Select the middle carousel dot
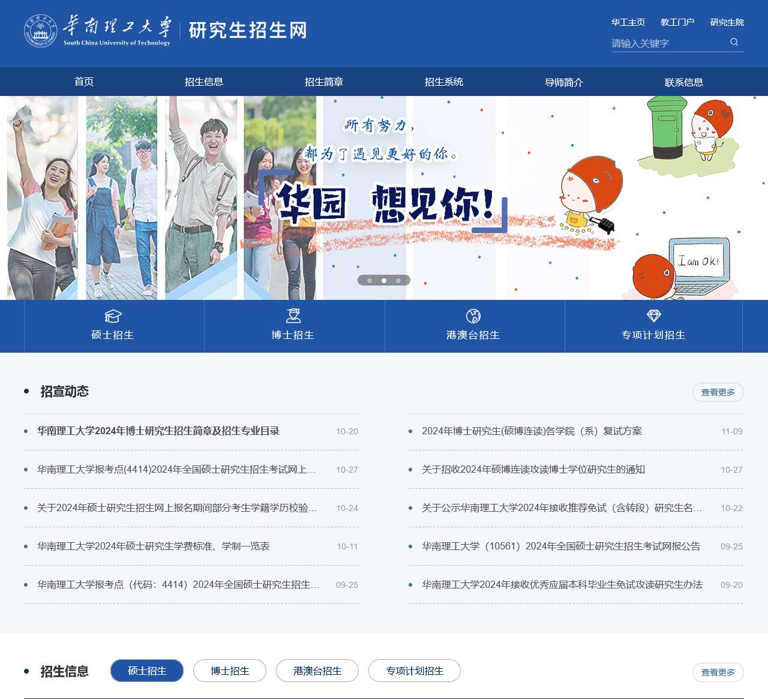The width and height of the screenshot is (768, 700). coord(384,280)
